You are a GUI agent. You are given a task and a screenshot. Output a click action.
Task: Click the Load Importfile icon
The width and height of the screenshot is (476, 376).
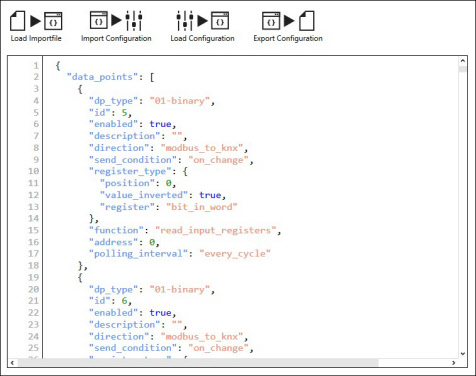[36, 21]
